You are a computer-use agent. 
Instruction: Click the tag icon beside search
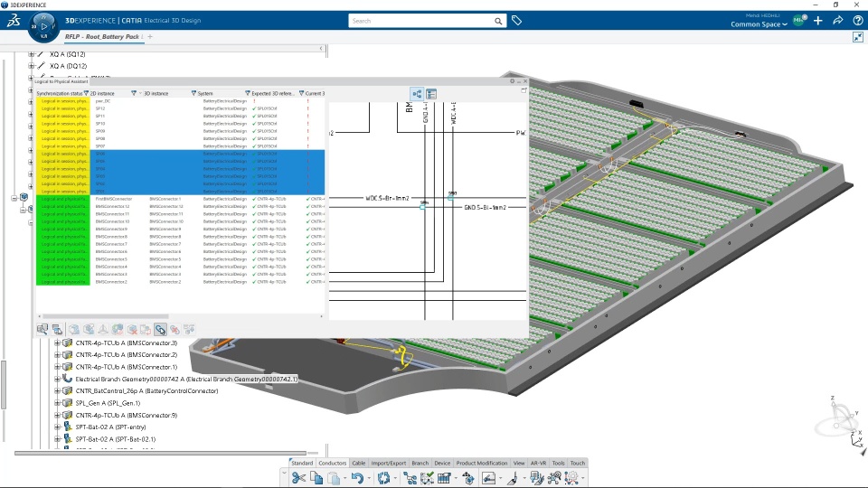pos(516,21)
